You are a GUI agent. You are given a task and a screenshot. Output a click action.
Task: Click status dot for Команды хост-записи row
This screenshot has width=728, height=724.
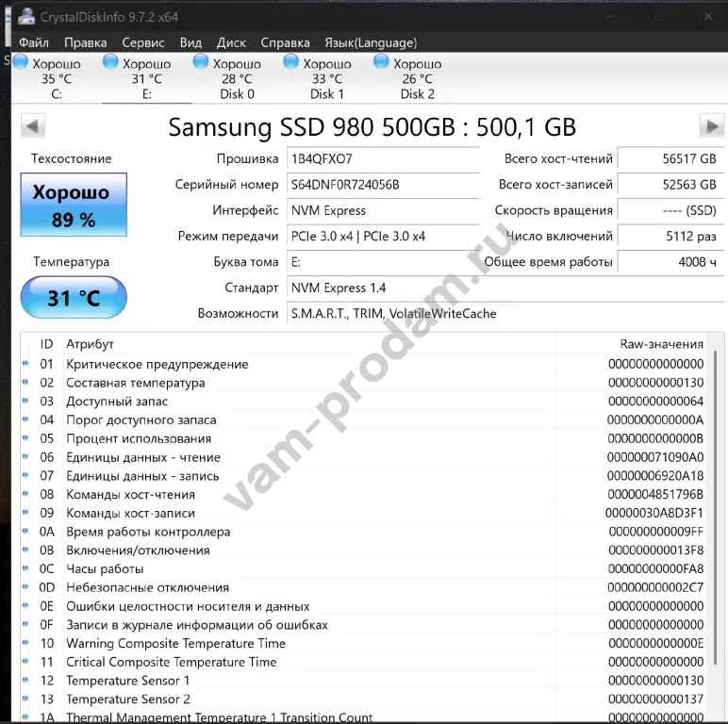pyautogui.click(x=25, y=513)
